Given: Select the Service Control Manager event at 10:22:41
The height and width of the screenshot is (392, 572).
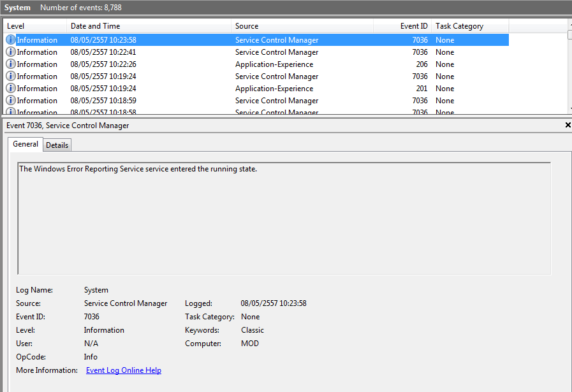Looking at the screenshot, I should coord(277,52).
